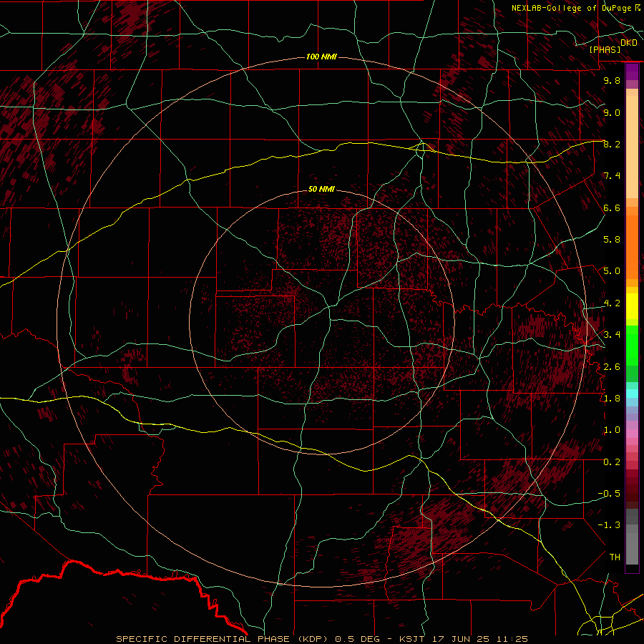The width and height of the screenshot is (644, 644).
Task: Click the 5.0 value on the color scale
Action: click(612, 271)
